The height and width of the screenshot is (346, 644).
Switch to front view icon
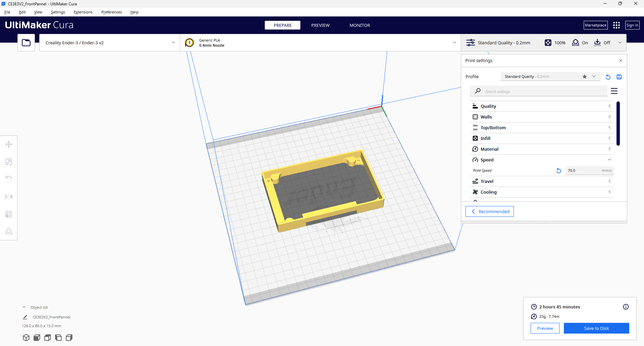click(37, 338)
